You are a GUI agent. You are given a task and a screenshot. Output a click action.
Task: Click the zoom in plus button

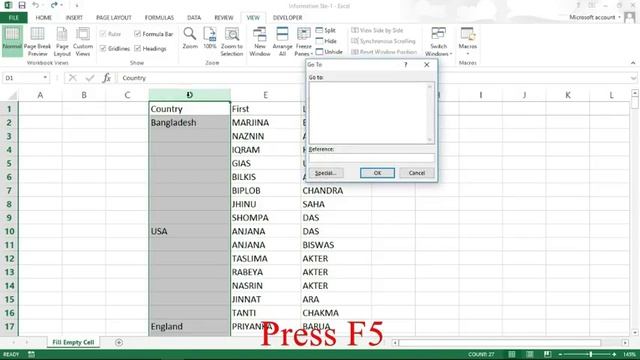tap(614, 354)
